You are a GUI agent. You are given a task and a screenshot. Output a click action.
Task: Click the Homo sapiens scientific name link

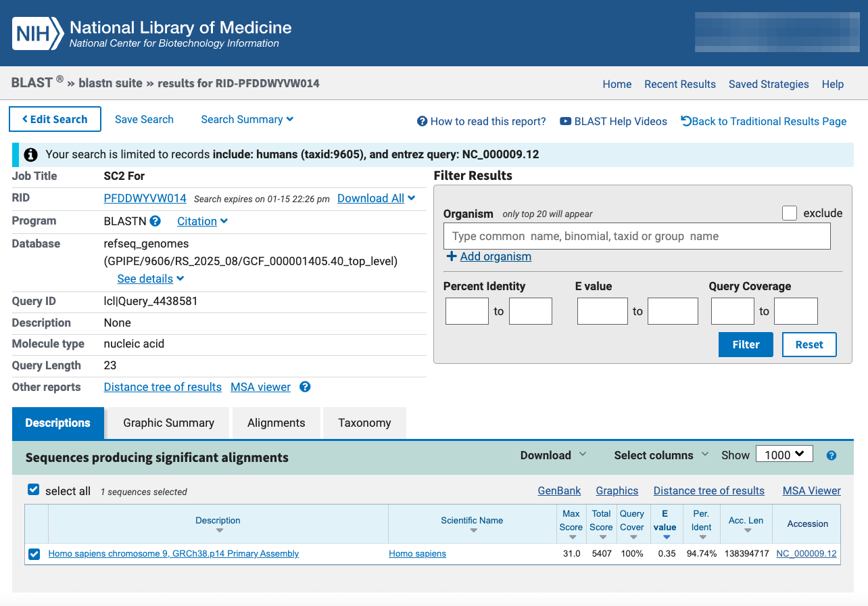click(x=418, y=553)
